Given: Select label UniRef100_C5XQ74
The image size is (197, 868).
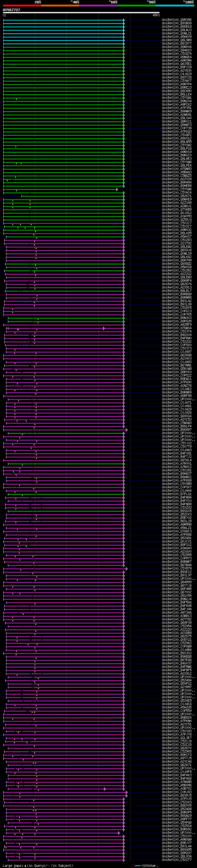Looking at the screenshot, I should [x=177, y=54].
